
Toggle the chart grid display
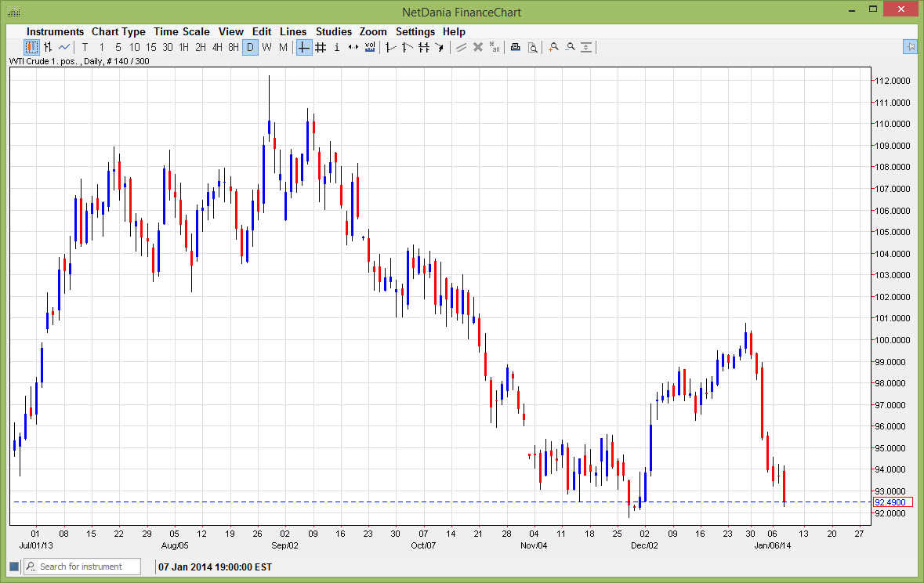321,47
